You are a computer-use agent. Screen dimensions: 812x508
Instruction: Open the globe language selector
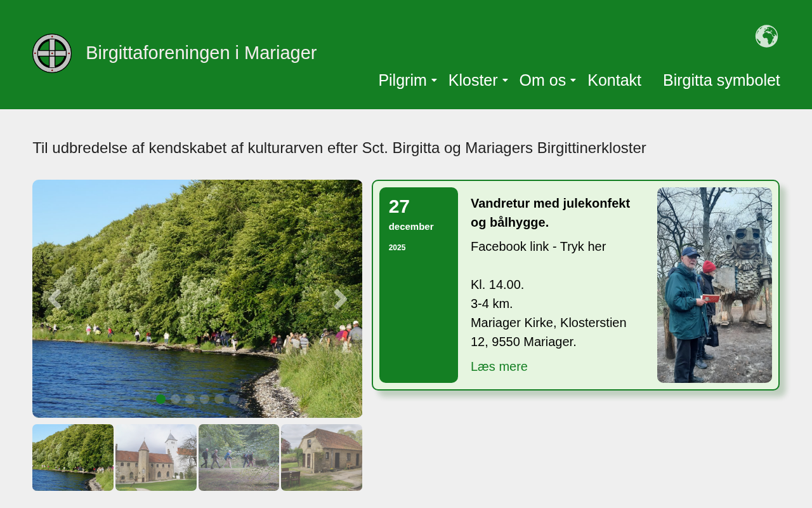766,36
